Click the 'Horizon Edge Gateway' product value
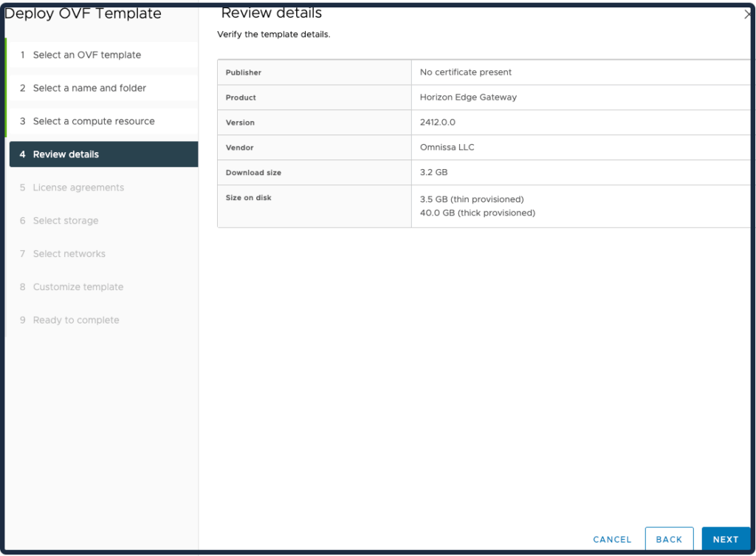756x556 pixels. [x=468, y=97]
